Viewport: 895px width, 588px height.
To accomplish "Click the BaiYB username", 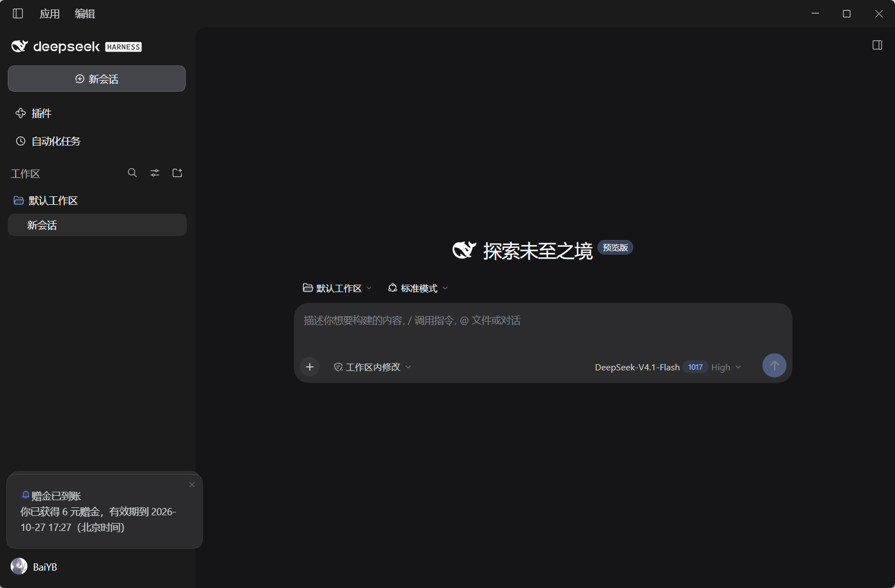I will 45,567.
